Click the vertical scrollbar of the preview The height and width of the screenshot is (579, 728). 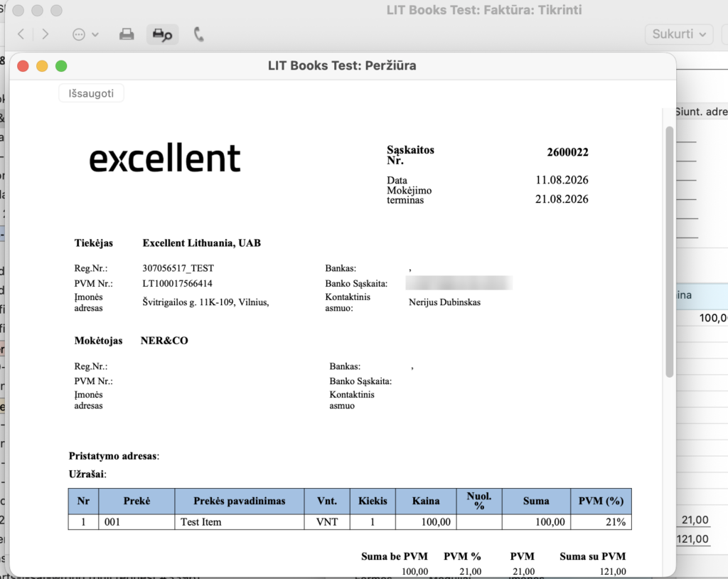click(x=669, y=251)
